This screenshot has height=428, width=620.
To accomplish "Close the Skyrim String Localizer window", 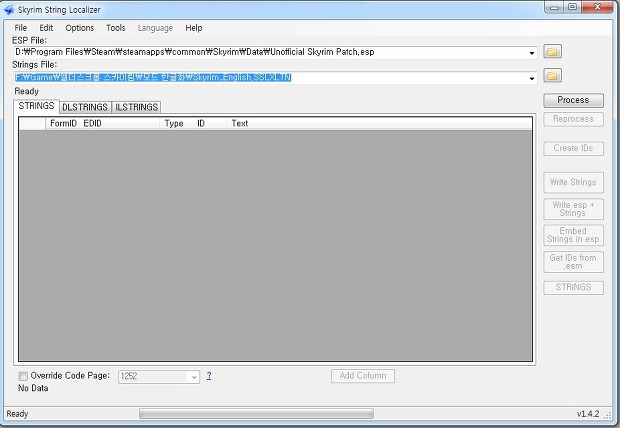I will [x=597, y=7].
